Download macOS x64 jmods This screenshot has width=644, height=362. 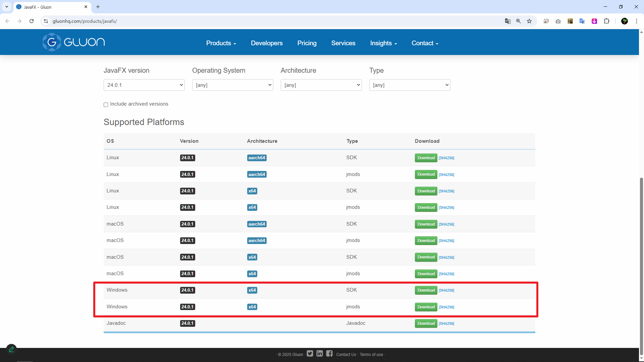[x=426, y=274]
